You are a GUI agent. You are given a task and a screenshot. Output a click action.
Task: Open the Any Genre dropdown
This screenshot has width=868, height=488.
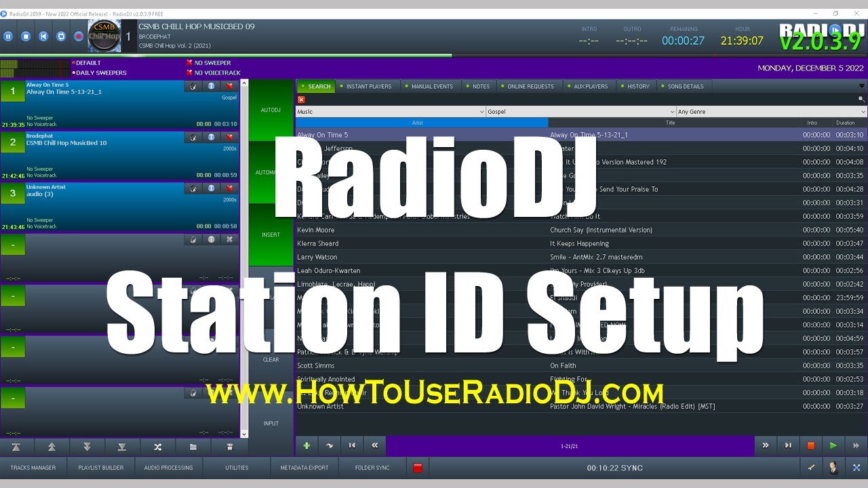click(x=772, y=112)
